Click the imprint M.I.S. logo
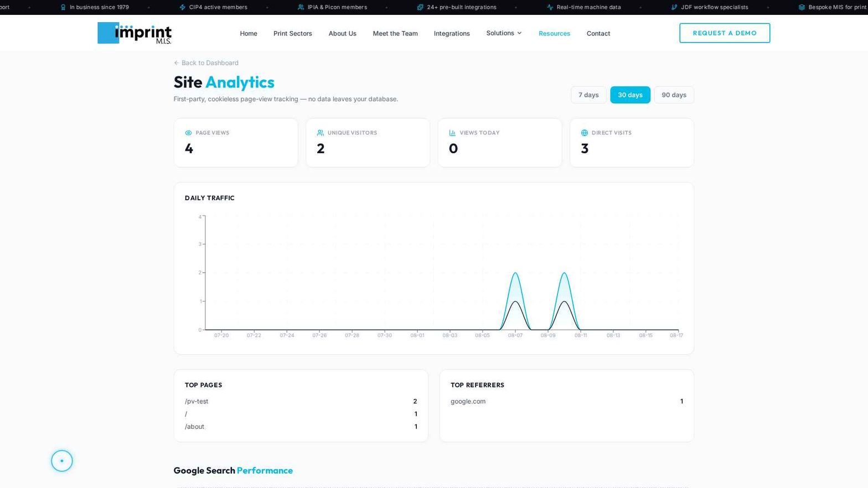This screenshot has height=488, width=868. (x=135, y=33)
